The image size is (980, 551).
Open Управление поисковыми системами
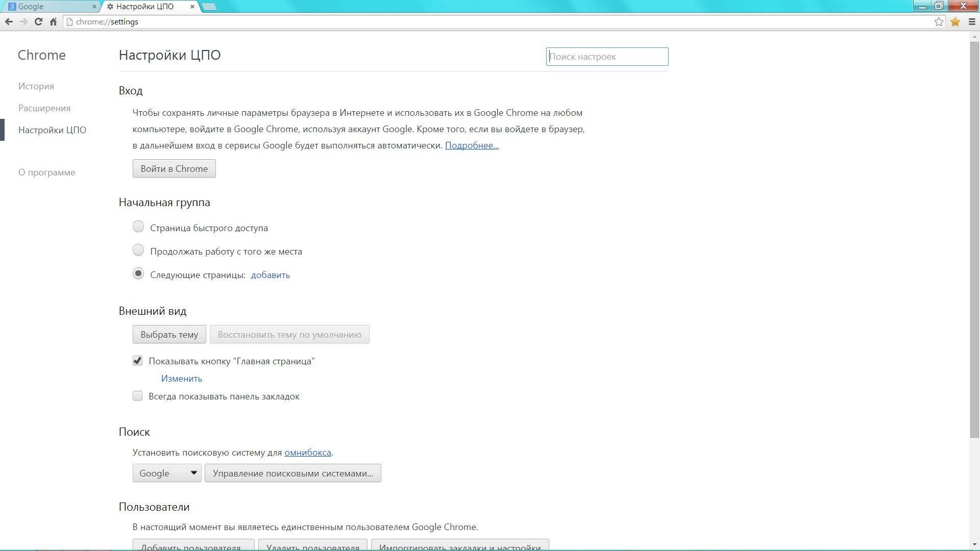tap(293, 473)
